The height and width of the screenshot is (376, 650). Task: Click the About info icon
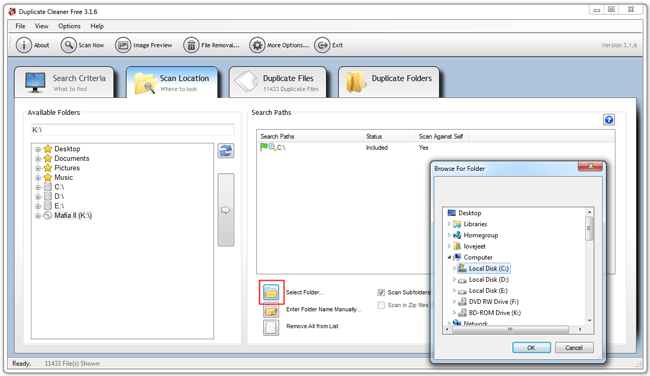point(24,45)
